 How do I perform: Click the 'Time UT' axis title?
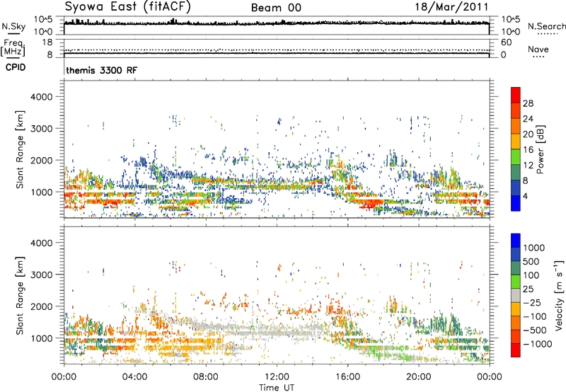(277, 388)
